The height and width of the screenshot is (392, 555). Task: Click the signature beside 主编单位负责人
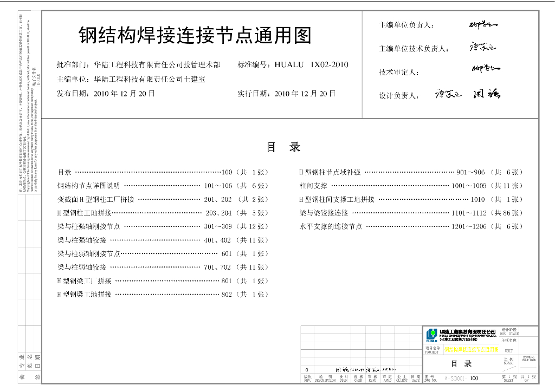coord(483,24)
